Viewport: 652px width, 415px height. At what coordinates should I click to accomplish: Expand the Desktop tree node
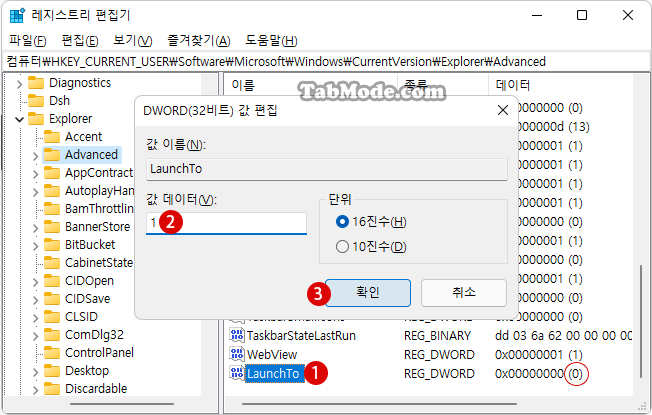click(x=35, y=372)
